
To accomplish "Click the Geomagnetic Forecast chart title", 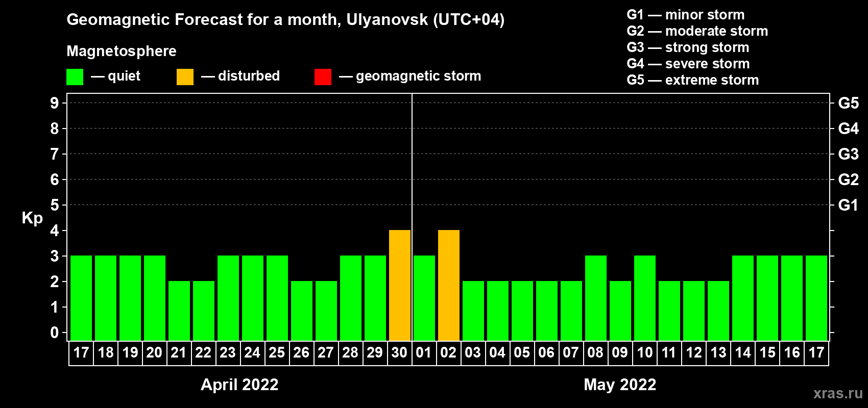I will pos(285,19).
